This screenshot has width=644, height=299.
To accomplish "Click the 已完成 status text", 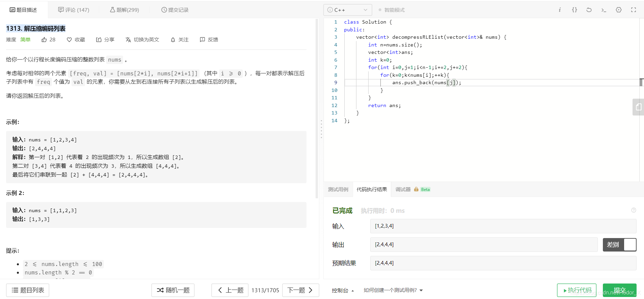I will click(x=342, y=211).
